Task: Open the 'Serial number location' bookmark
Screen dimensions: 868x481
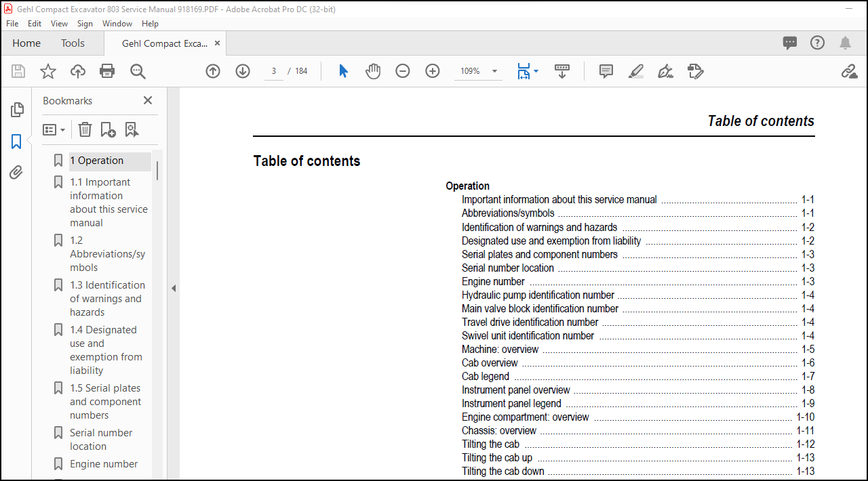Action: pyautogui.click(x=101, y=439)
